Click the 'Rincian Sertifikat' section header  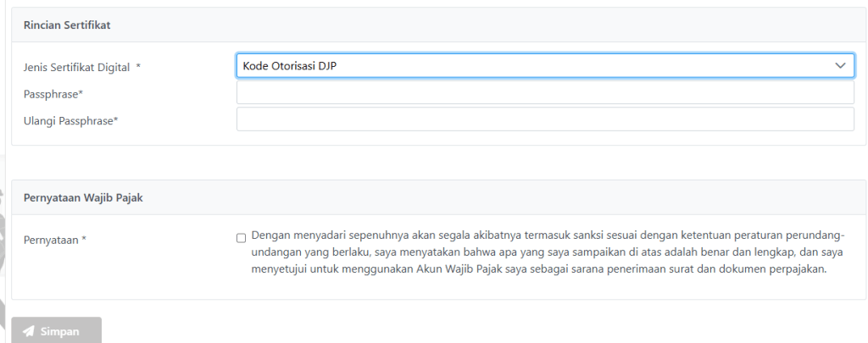click(67, 25)
